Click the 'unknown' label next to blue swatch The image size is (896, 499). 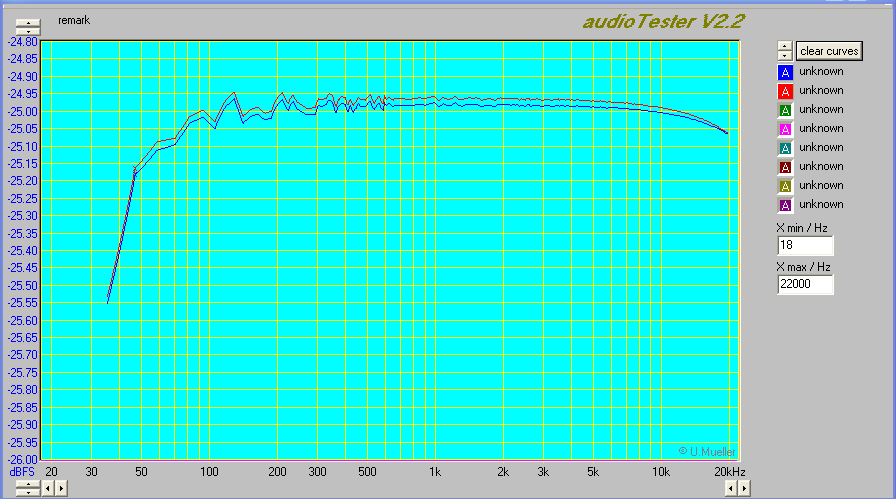tap(821, 71)
